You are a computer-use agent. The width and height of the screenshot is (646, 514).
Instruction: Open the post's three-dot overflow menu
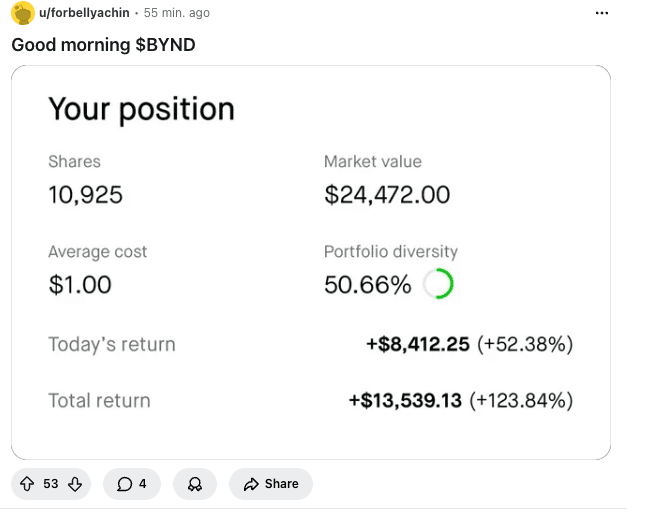pos(601,13)
